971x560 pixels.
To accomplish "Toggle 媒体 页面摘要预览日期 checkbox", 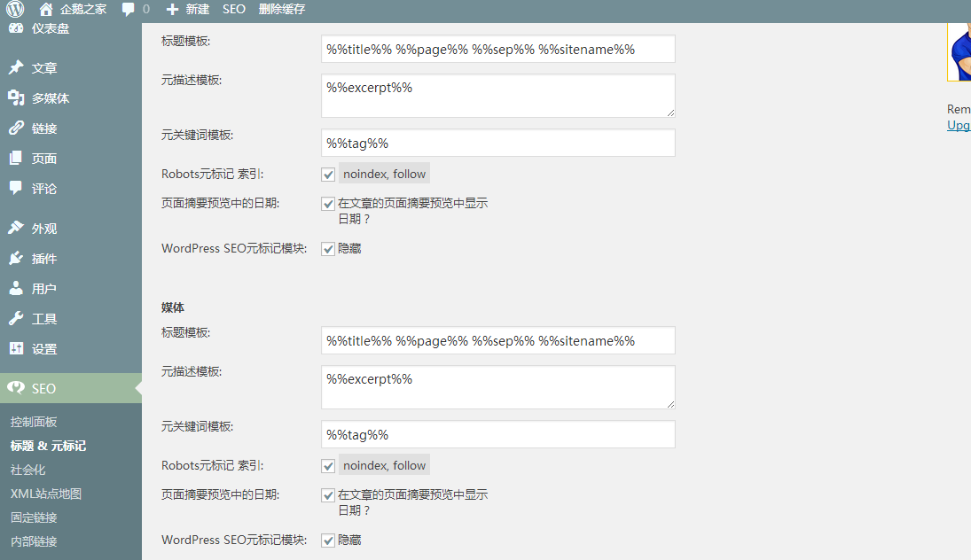I will click(328, 495).
